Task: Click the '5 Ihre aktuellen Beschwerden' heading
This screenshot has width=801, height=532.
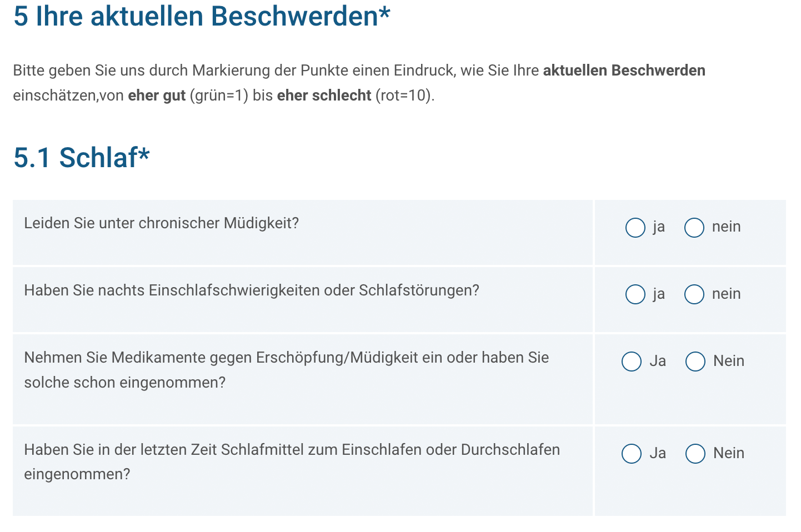Action: (202, 16)
